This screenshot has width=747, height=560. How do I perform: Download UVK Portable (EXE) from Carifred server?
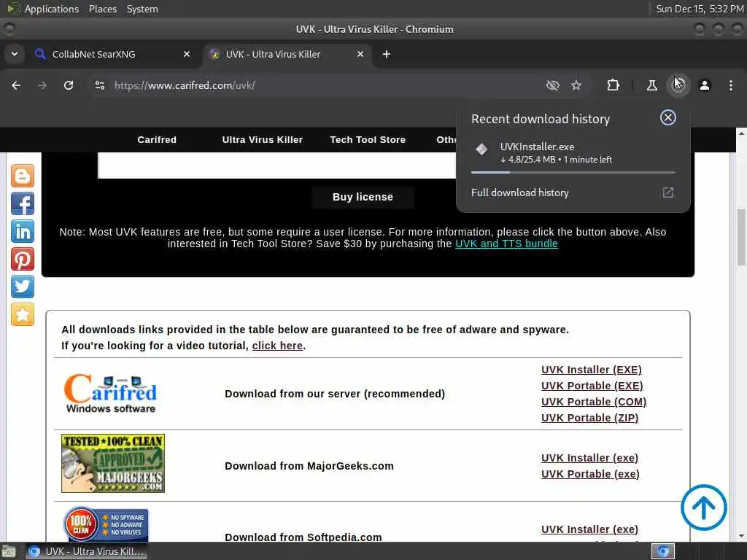point(592,386)
